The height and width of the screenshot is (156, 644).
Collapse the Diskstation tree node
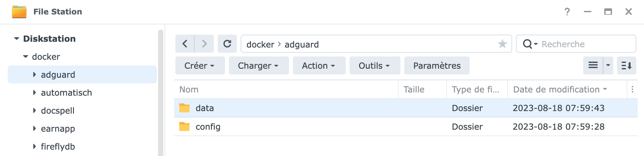pos(17,39)
